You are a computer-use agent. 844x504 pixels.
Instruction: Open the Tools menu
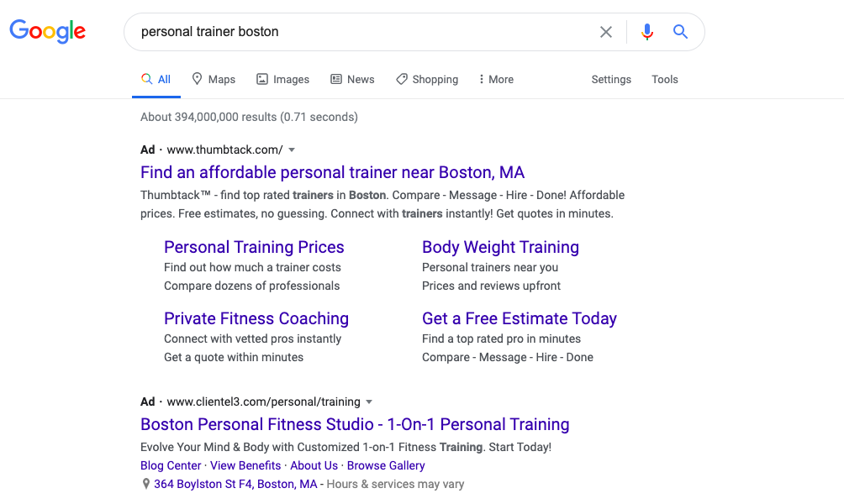(664, 79)
